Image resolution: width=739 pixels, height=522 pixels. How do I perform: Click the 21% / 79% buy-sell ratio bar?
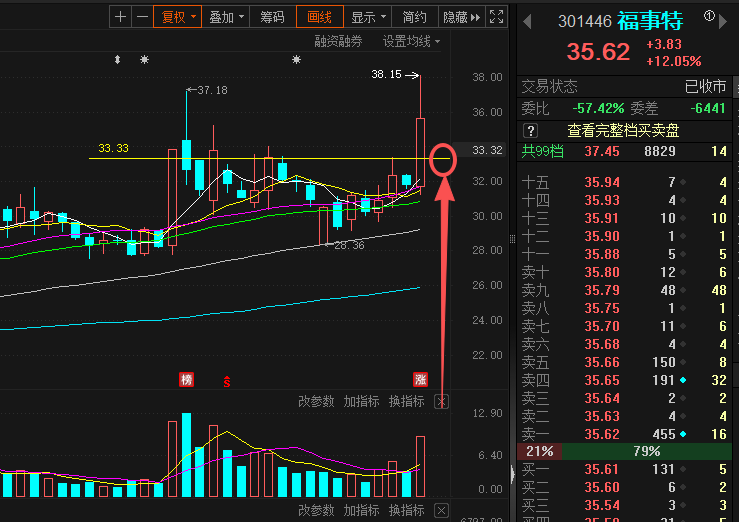[624, 451]
